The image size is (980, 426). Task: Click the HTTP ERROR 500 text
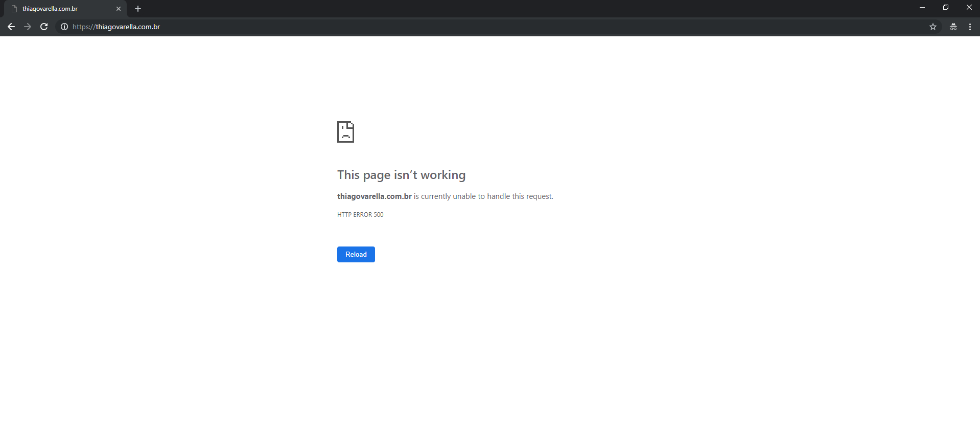point(360,215)
